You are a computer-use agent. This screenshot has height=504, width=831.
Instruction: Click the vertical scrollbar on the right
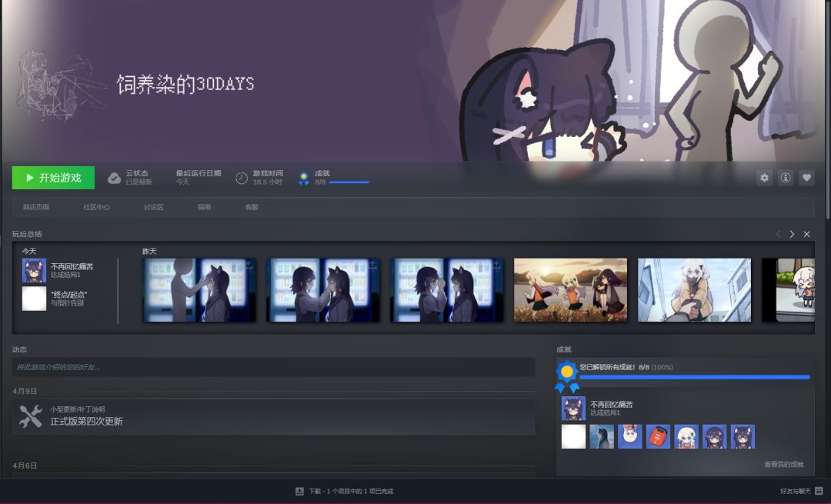(x=829, y=110)
